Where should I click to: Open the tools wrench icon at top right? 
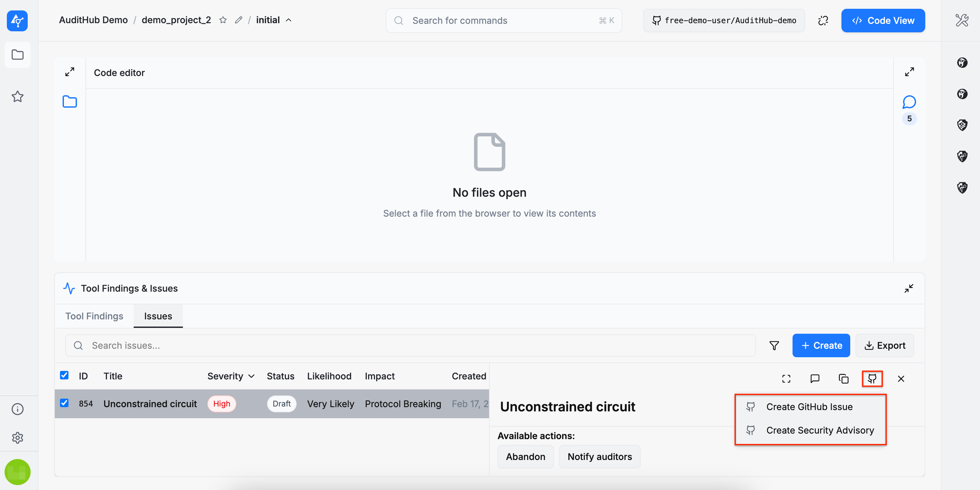[962, 20]
